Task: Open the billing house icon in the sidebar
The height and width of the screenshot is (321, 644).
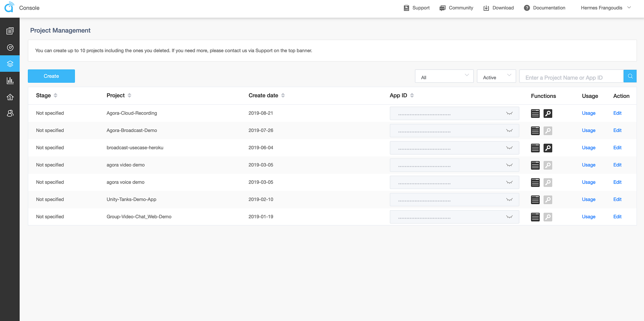Action: coord(10,97)
